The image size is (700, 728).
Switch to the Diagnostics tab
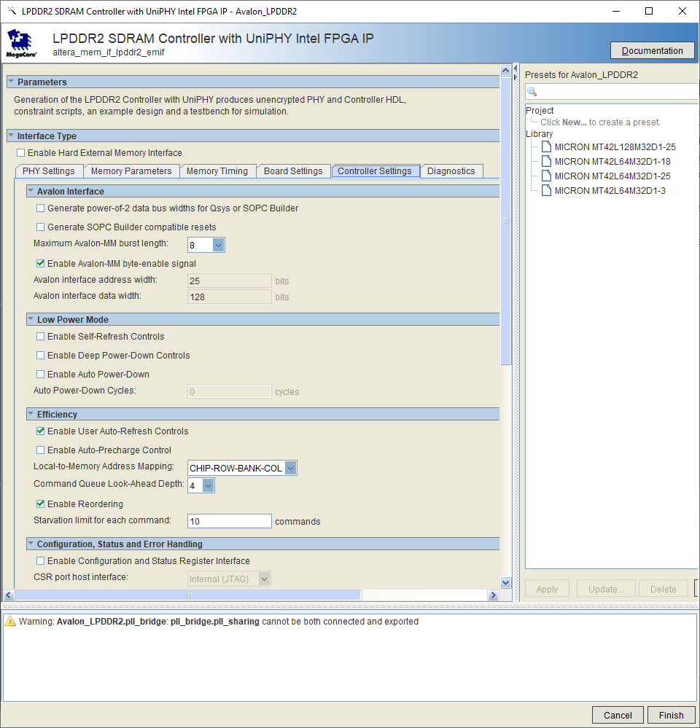(451, 171)
